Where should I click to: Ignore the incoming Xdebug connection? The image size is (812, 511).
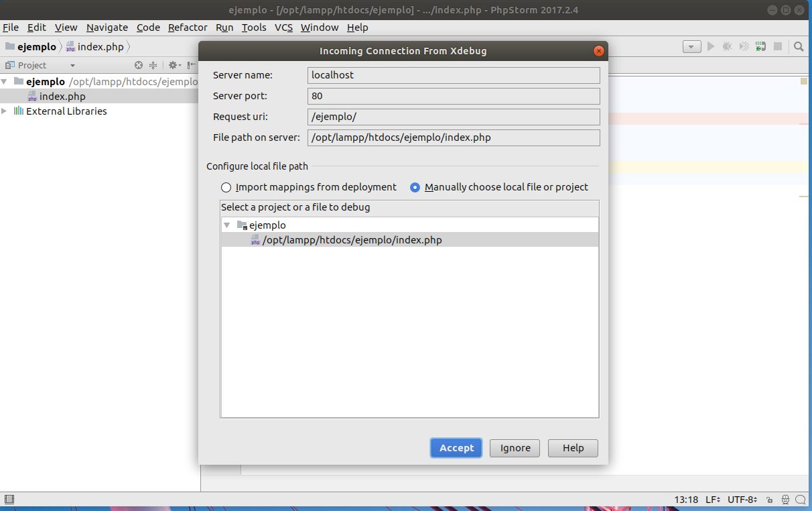click(514, 447)
